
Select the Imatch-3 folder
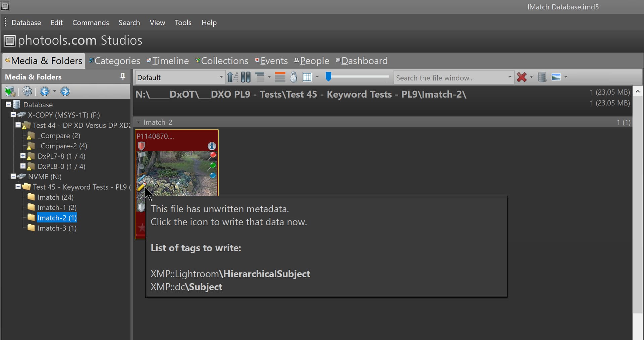coord(57,228)
